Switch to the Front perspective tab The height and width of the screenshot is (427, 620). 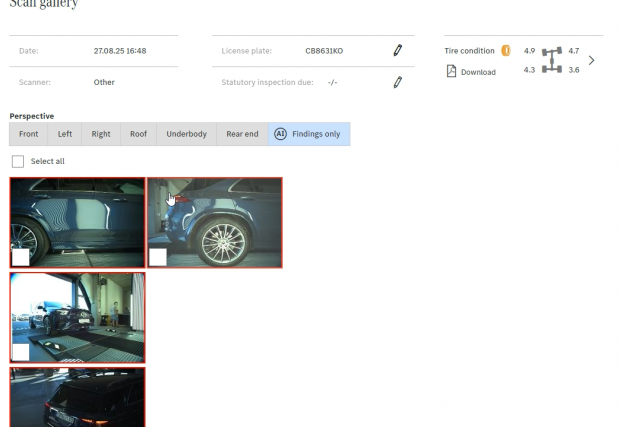[x=28, y=134]
